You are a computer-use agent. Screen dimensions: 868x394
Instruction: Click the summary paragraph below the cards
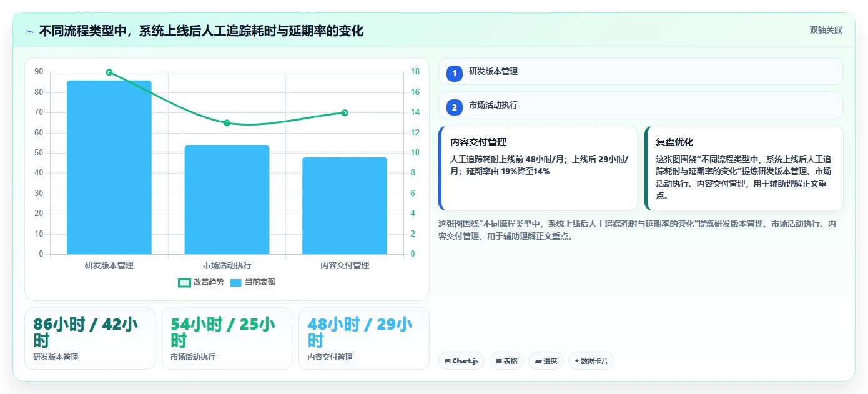pos(637,230)
